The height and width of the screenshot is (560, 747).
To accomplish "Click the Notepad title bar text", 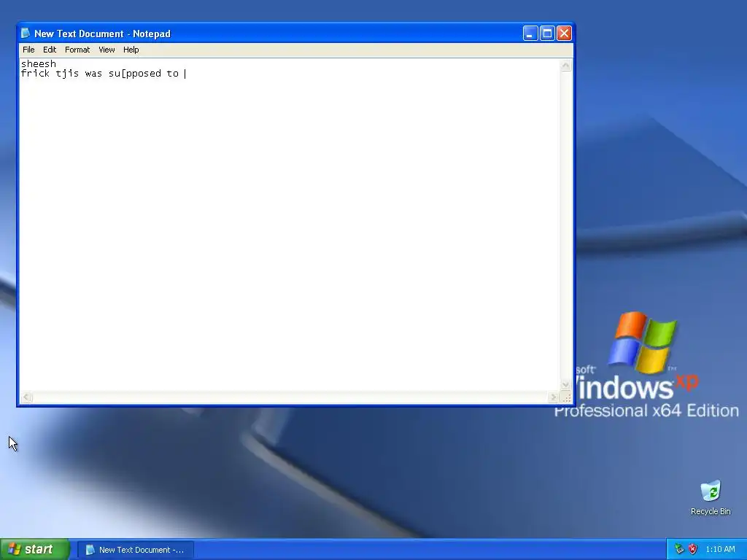I will [102, 34].
